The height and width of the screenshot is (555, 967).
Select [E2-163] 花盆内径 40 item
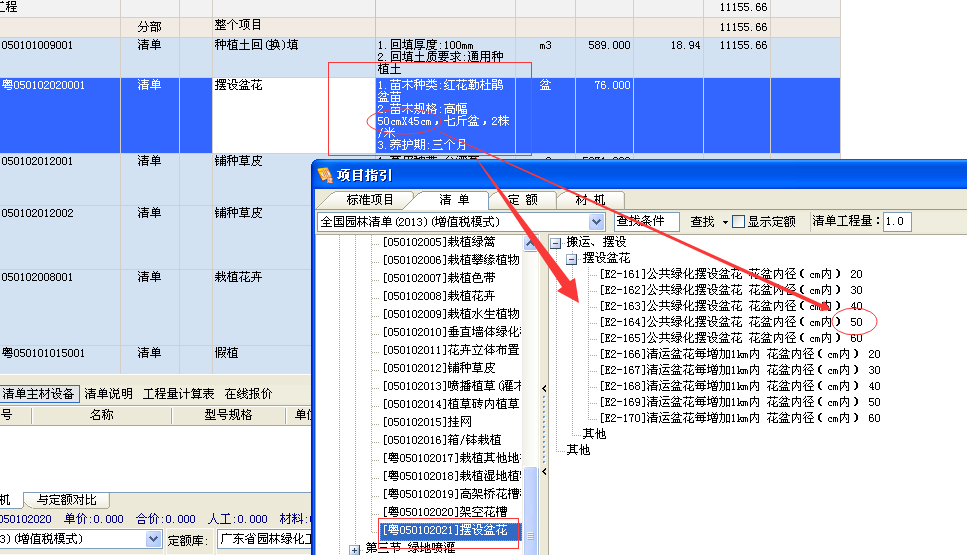tap(731, 306)
